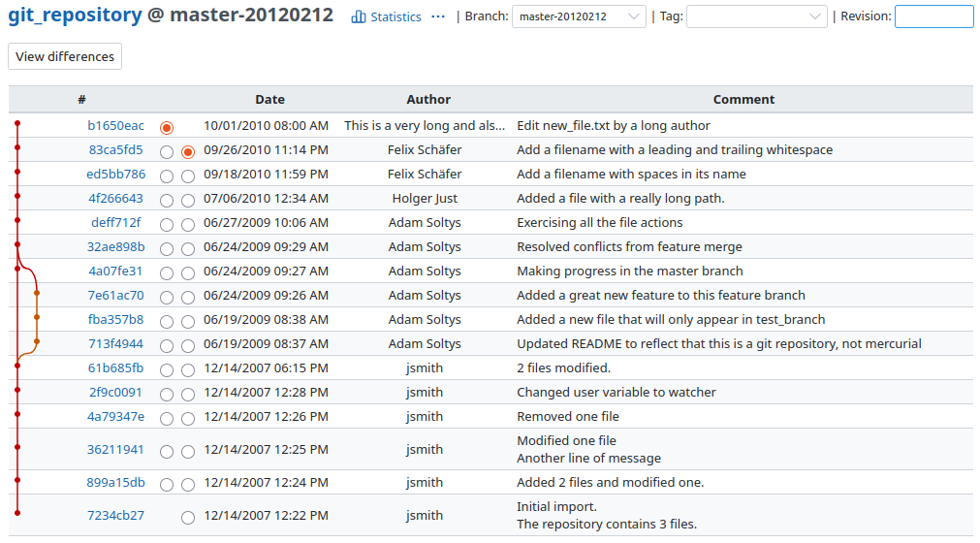The width and height of the screenshot is (980, 543).
Task: Select the radio button for revision 7234cb27
Action: coord(188,517)
